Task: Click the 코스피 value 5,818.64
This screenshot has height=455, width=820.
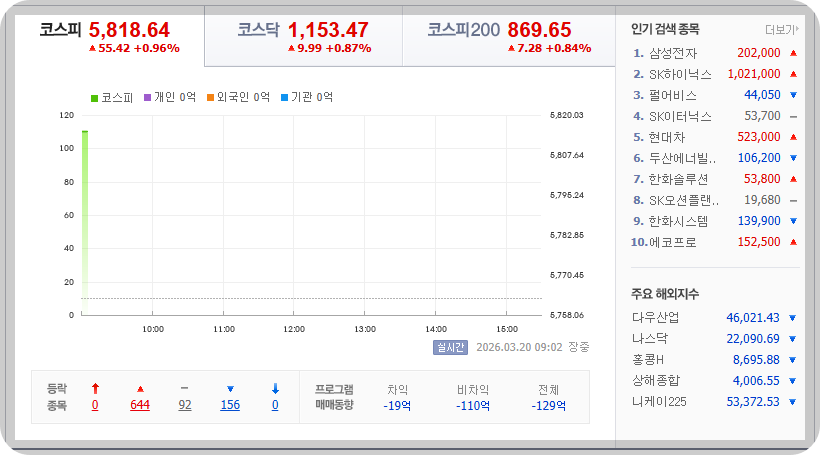Action: click(x=129, y=30)
